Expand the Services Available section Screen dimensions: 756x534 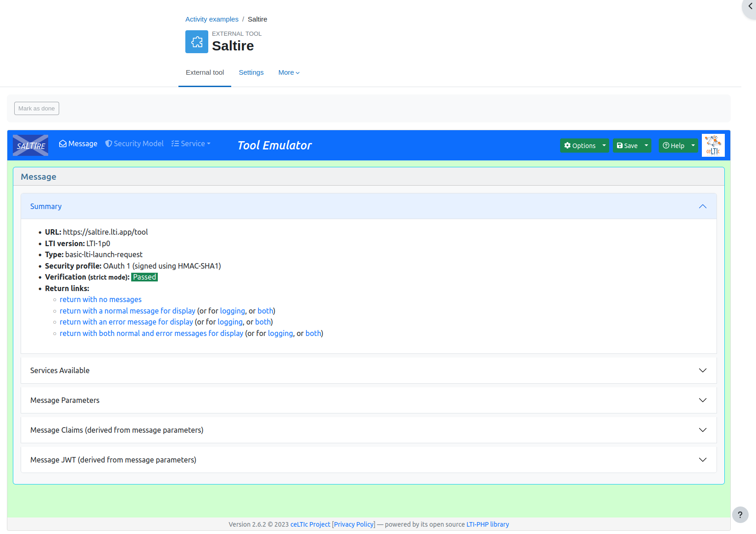click(x=369, y=370)
